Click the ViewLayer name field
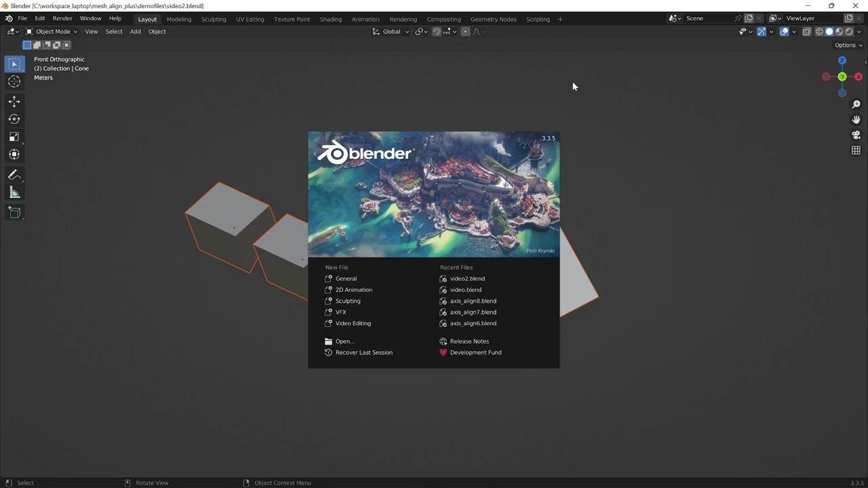The image size is (868, 488). pyautogui.click(x=812, y=18)
